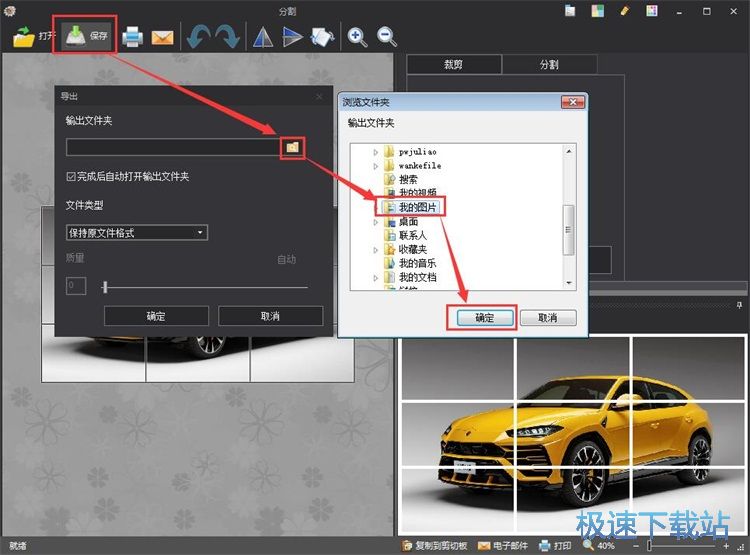Open the 保持原文件格式 file type dropdown
Image resolution: width=750 pixels, height=555 pixels.
137,233
